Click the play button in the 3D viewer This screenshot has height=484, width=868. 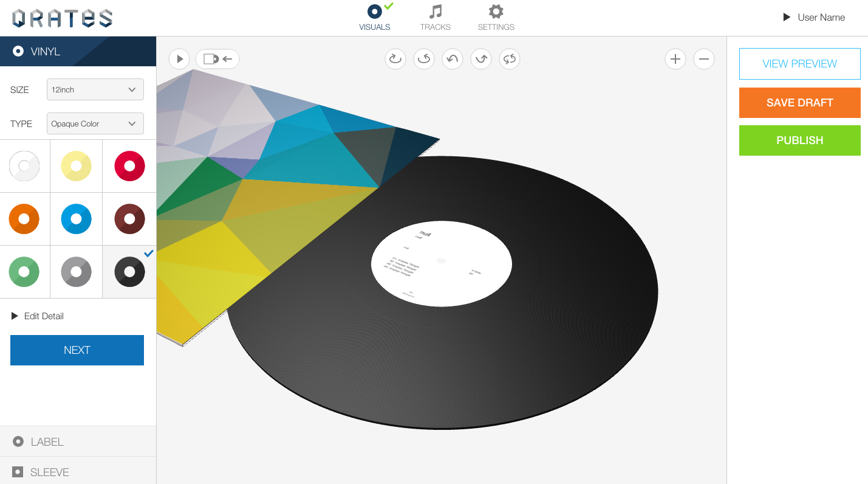pos(179,59)
